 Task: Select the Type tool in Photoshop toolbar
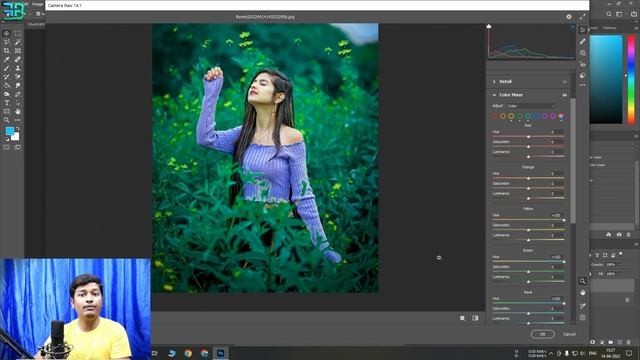point(7,103)
